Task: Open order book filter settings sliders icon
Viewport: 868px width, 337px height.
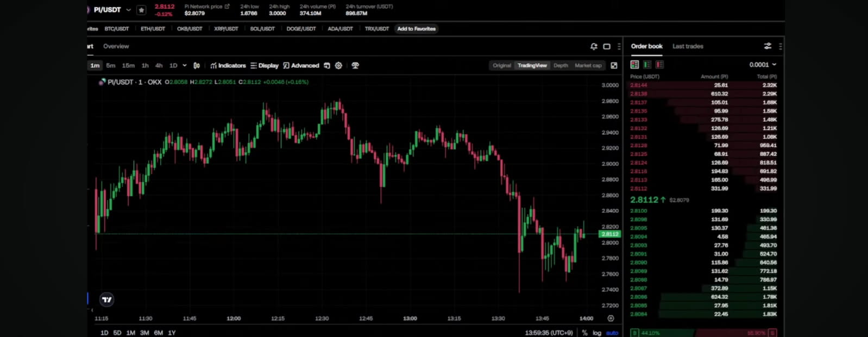Action: coord(768,46)
